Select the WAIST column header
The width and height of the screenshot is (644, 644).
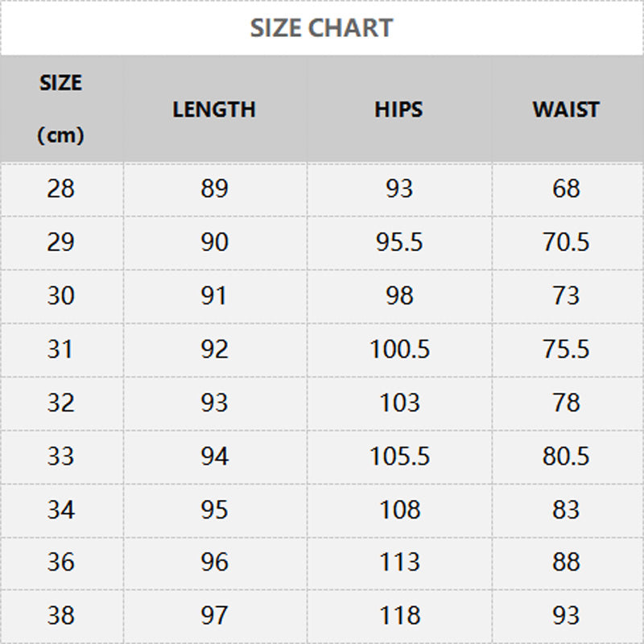pyautogui.click(x=566, y=109)
